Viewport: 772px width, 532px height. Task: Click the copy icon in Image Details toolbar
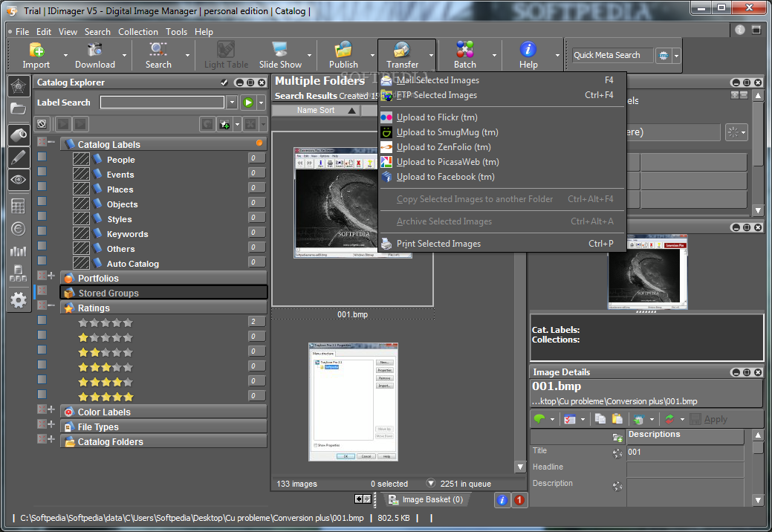600,419
